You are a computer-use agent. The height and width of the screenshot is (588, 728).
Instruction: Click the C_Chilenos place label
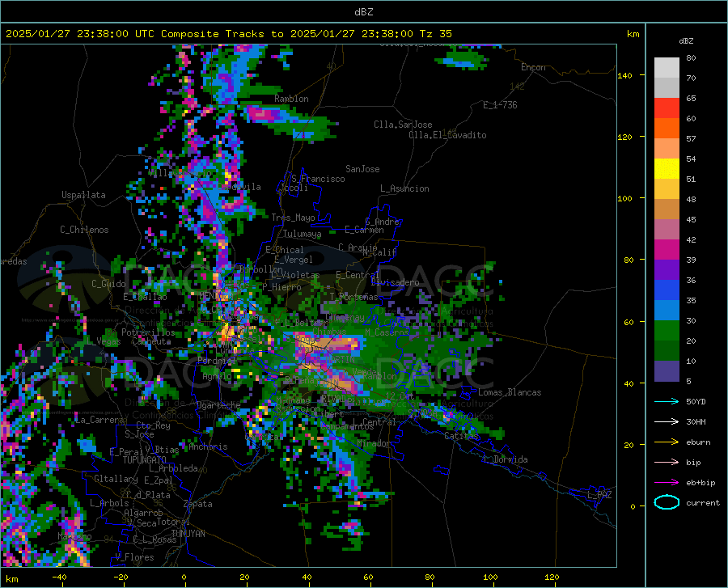pyautogui.click(x=84, y=230)
